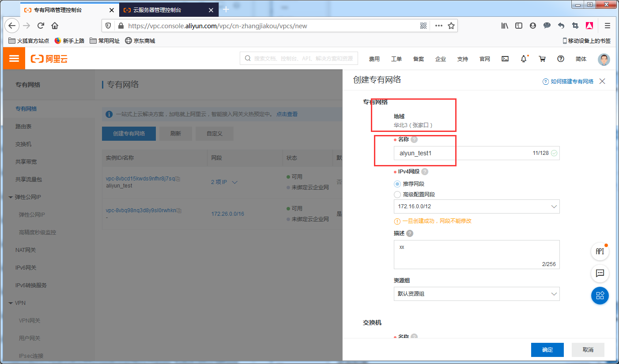Click the tracking protection shield in the address bar
This screenshot has width=619, height=364.
coord(108,26)
